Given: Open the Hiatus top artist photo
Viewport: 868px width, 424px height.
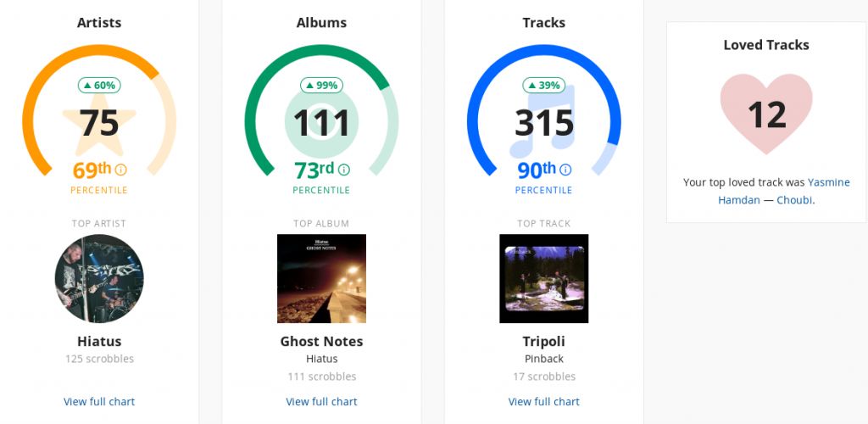Looking at the screenshot, I should [99, 278].
